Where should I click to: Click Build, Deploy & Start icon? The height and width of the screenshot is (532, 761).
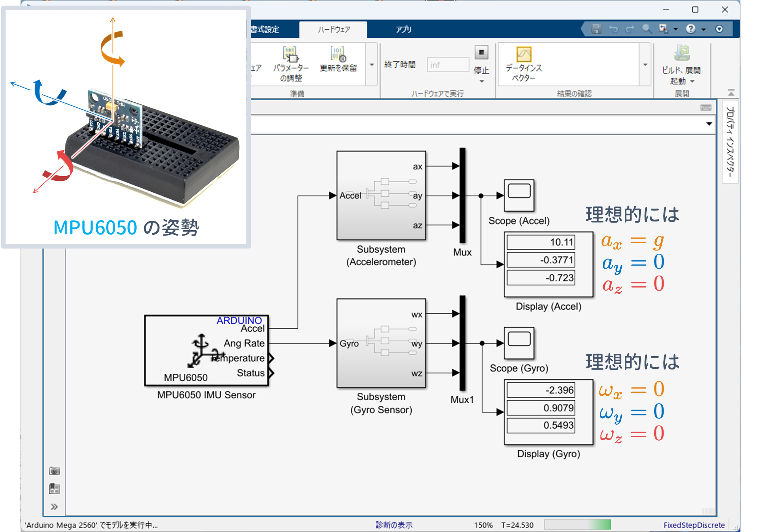pos(681,53)
